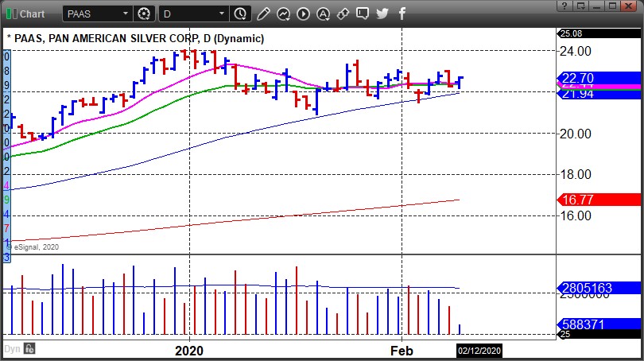Click the Chart window title label
644x361 pixels.
point(32,14)
